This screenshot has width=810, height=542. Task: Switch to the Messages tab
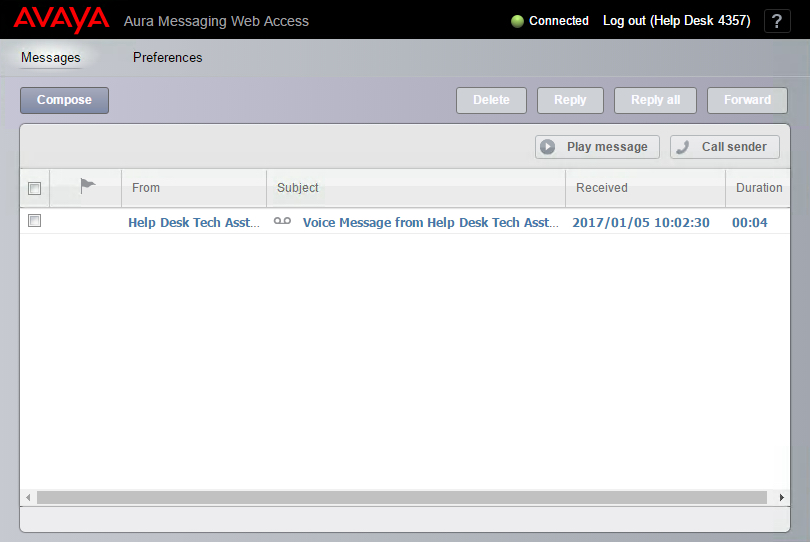click(x=50, y=58)
